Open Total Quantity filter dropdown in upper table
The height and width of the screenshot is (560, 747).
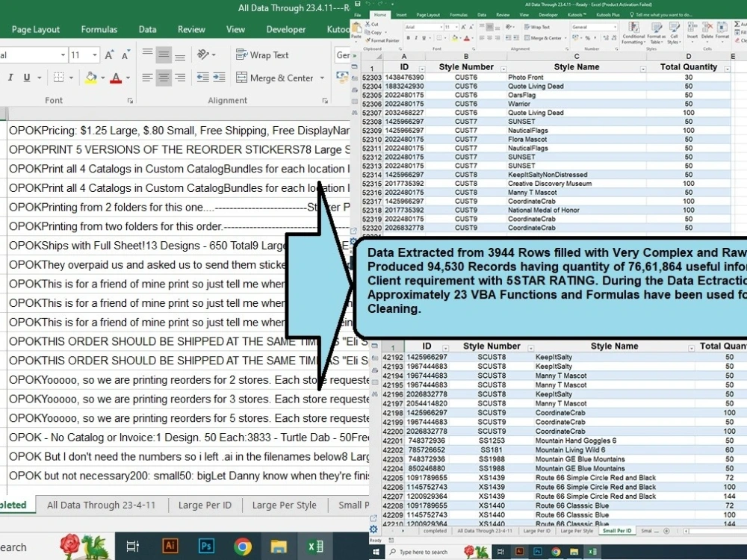click(x=728, y=69)
